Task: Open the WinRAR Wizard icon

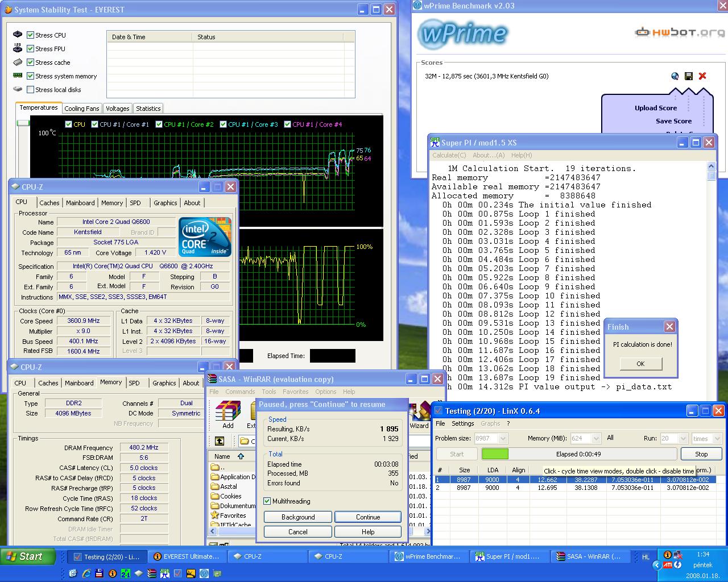Action: tap(420, 415)
